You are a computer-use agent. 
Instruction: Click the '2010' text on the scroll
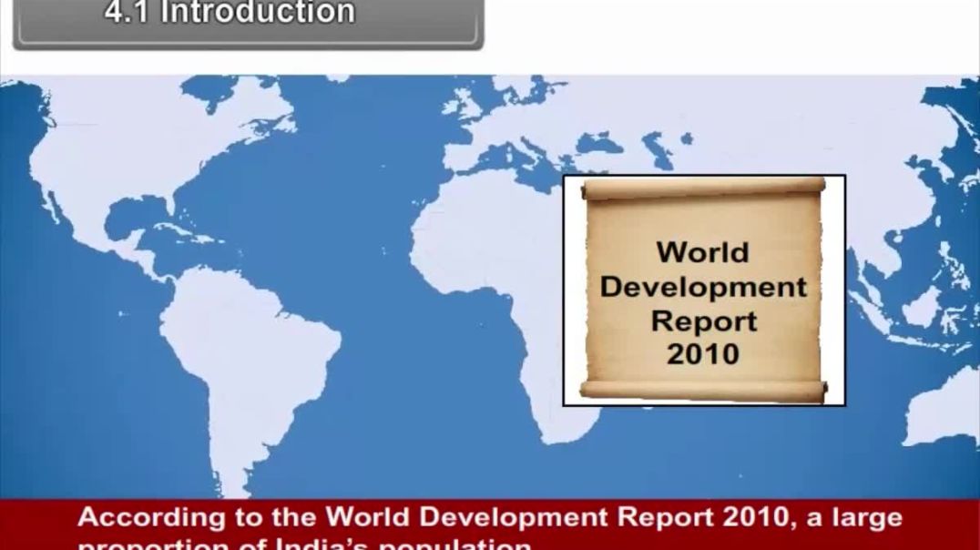point(703,352)
